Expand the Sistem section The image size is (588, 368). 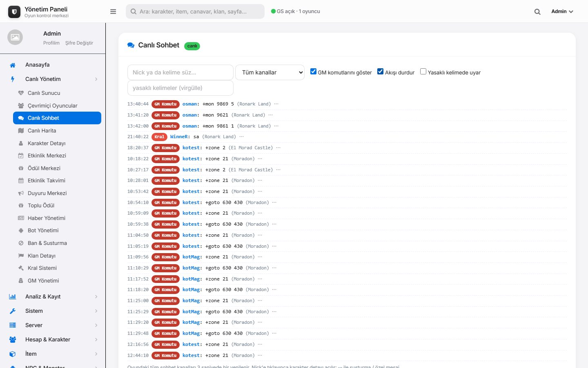pos(53,311)
